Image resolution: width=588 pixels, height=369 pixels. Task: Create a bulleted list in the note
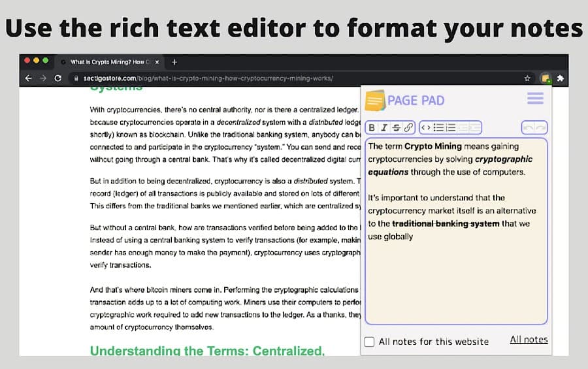pyautogui.click(x=438, y=128)
